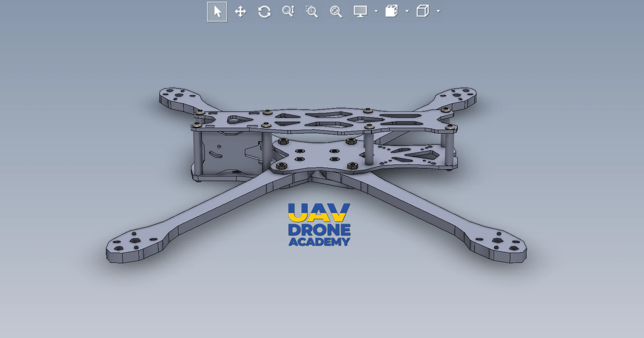This screenshot has width=644, height=338.
Task: Pick the Zoom to area tool
Action: [312, 11]
